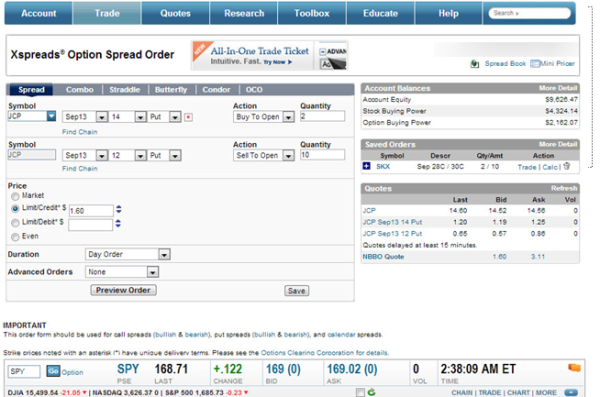Open the Help menu
The image size is (600, 397).
448,13
